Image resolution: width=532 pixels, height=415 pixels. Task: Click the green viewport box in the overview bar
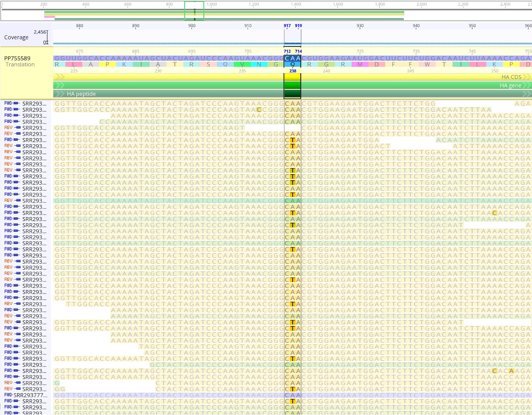[194, 11]
